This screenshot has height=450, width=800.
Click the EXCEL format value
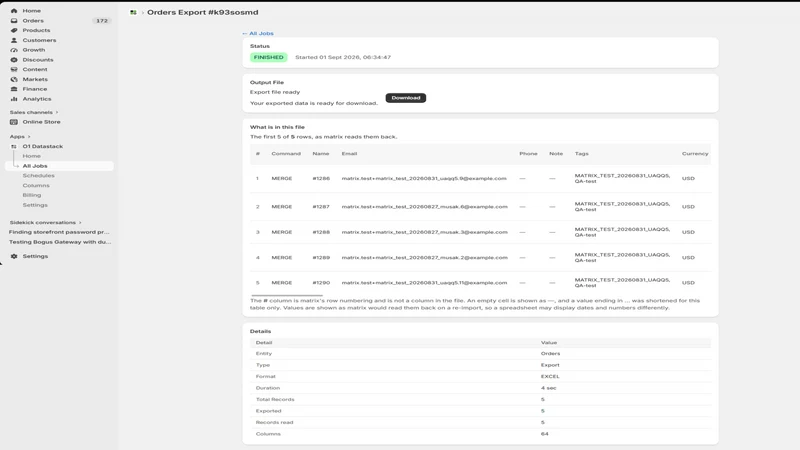[550, 377]
